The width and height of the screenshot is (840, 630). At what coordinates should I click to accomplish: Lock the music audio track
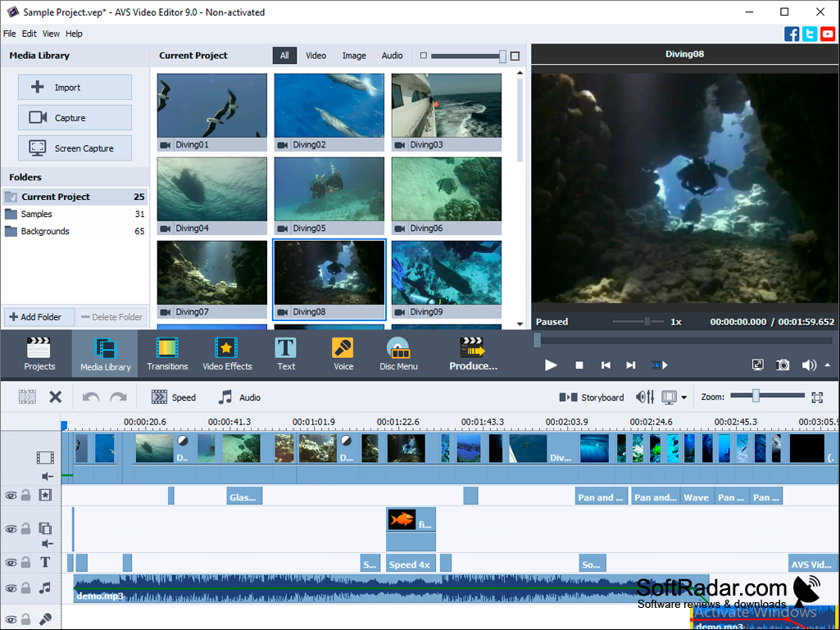coord(25,588)
